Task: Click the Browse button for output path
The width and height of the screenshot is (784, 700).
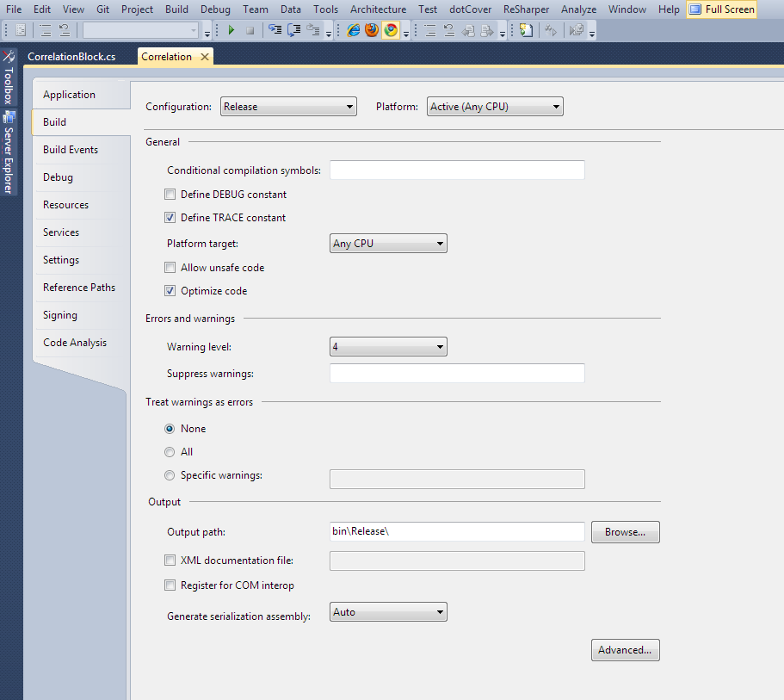Action: coord(625,532)
